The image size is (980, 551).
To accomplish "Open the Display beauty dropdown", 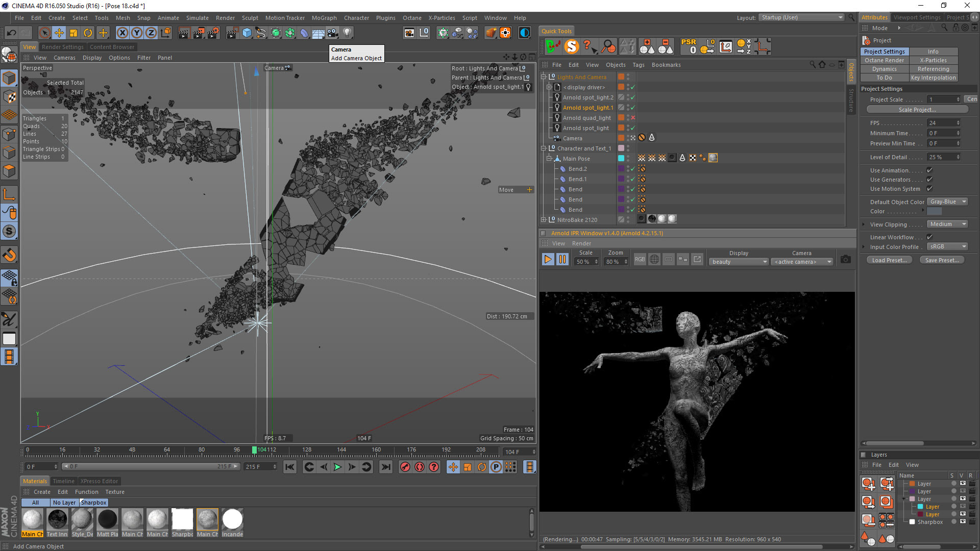I will tap(738, 262).
